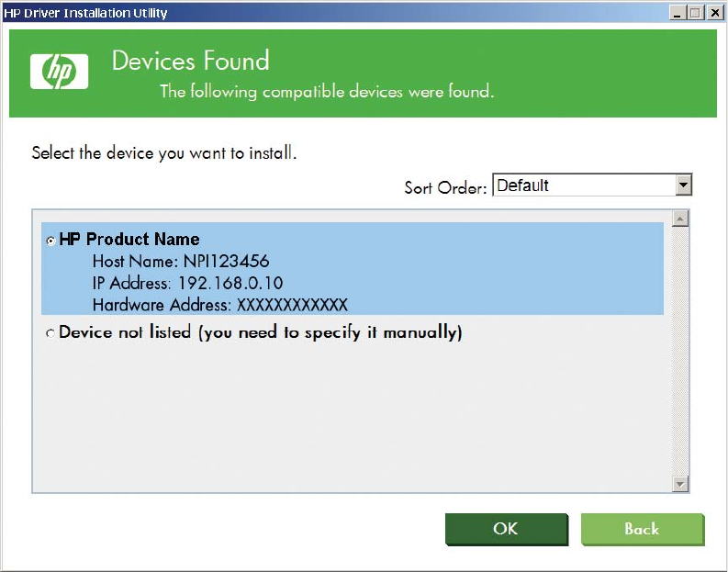Click the IP Address 192.168.0.10 entry
The width and height of the screenshot is (728, 572).
tap(187, 283)
